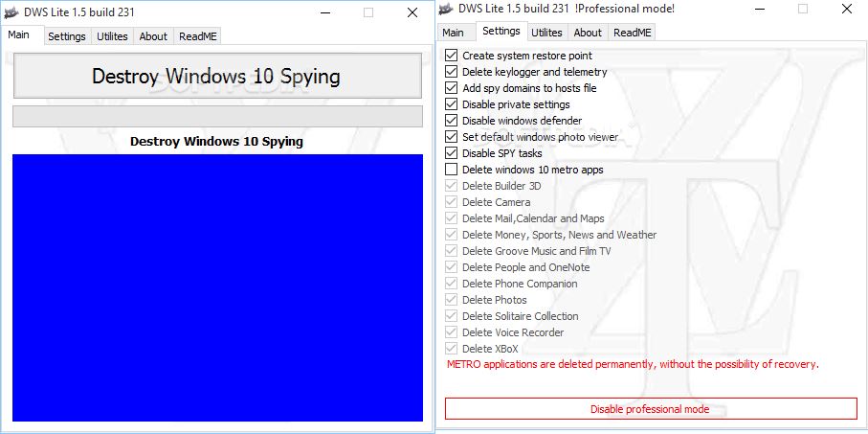Click the DWS app icon in left window
This screenshot has height=434, width=868.
[x=12, y=11]
